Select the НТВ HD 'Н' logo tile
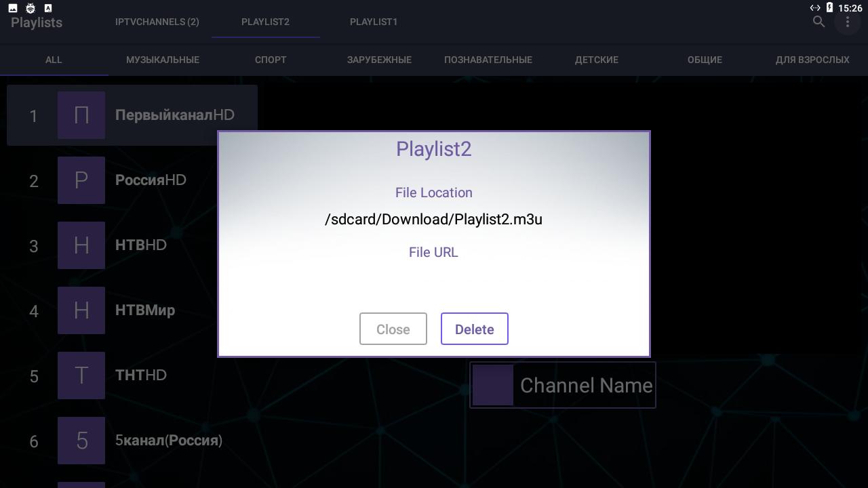This screenshot has height=488, width=868. [x=81, y=245]
